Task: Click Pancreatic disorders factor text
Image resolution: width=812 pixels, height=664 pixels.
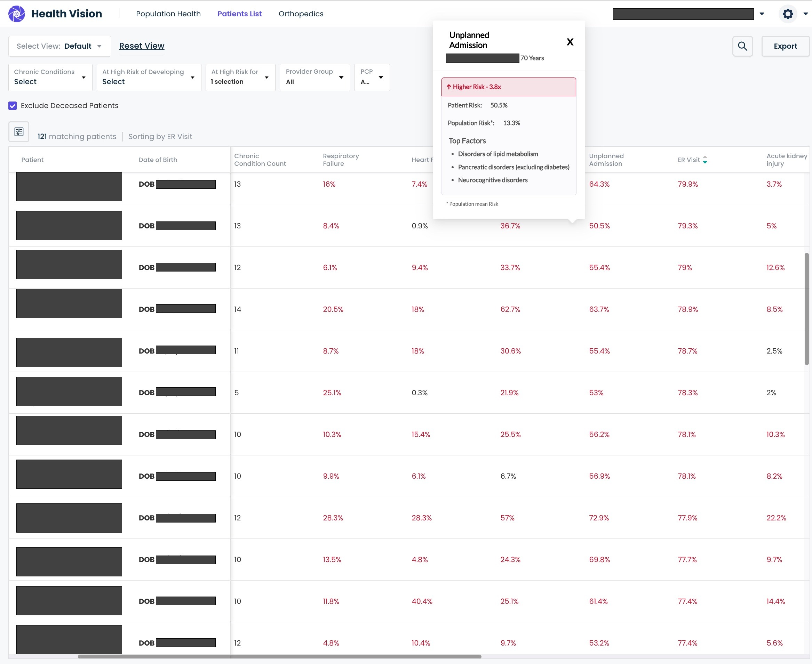Action: pos(514,167)
